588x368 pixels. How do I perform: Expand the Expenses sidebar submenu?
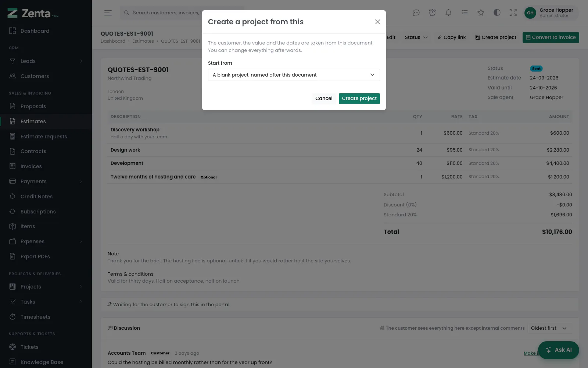click(x=46, y=241)
